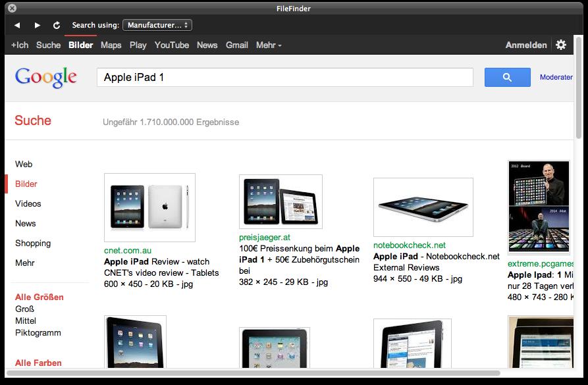Select Bilder in the left sidebar
This screenshot has height=385, width=588.
[26, 184]
